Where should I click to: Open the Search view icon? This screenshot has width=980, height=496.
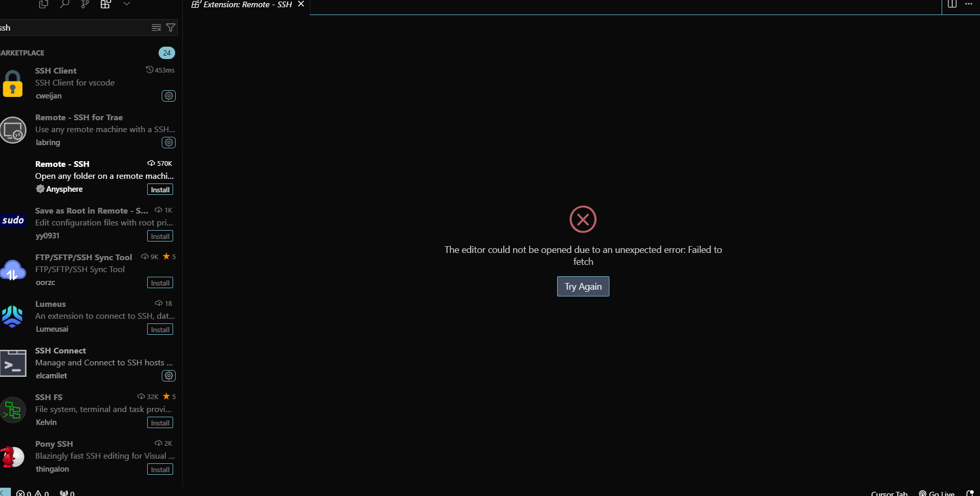click(64, 4)
